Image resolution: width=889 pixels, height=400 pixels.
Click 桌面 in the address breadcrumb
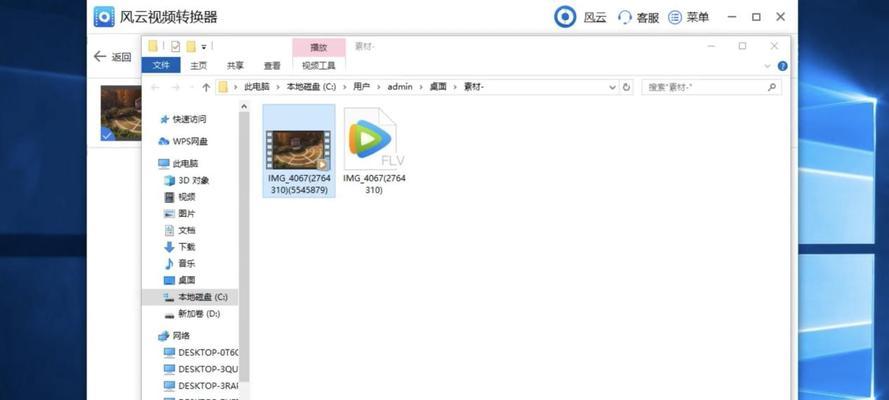click(x=438, y=87)
